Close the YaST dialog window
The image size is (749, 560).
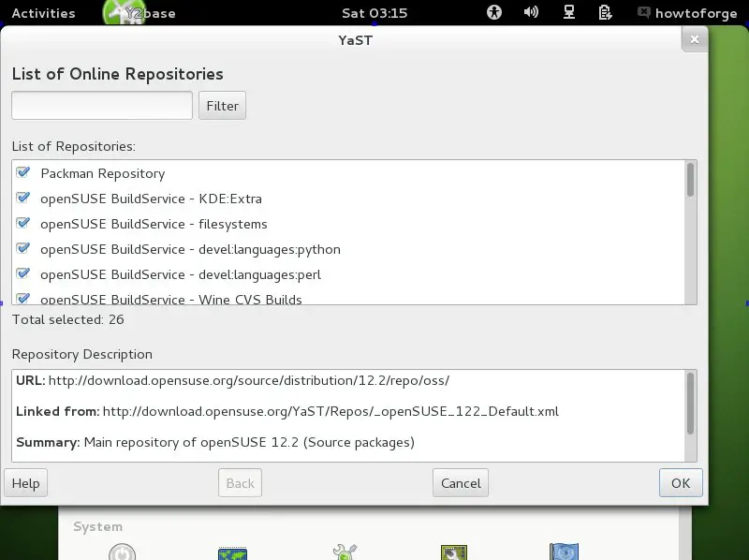pyautogui.click(x=695, y=39)
